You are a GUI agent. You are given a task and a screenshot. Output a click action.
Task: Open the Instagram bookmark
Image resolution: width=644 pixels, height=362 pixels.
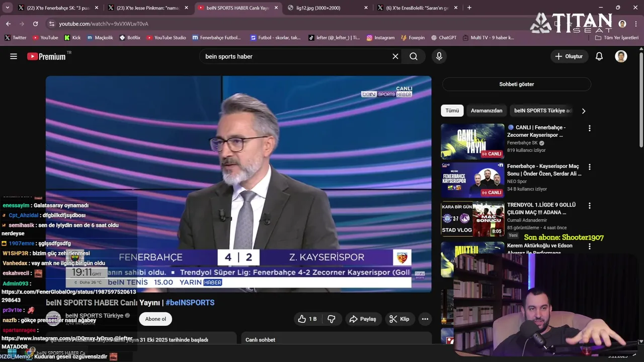point(380,38)
